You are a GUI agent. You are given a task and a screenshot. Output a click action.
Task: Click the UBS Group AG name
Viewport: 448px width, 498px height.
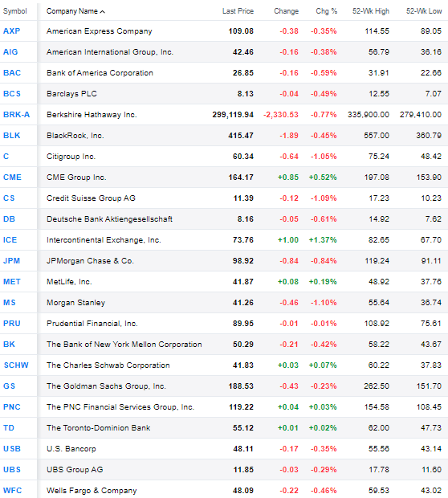(x=75, y=470)
